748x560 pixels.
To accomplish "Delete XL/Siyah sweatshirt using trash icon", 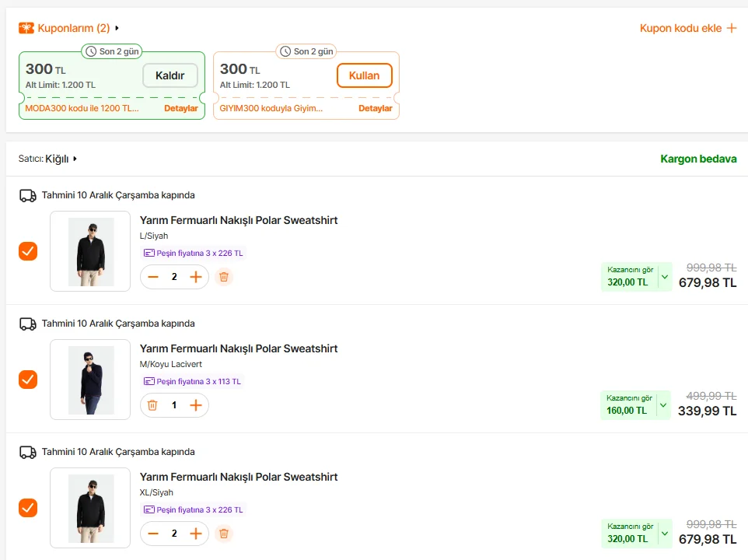I will coord(224,534).
